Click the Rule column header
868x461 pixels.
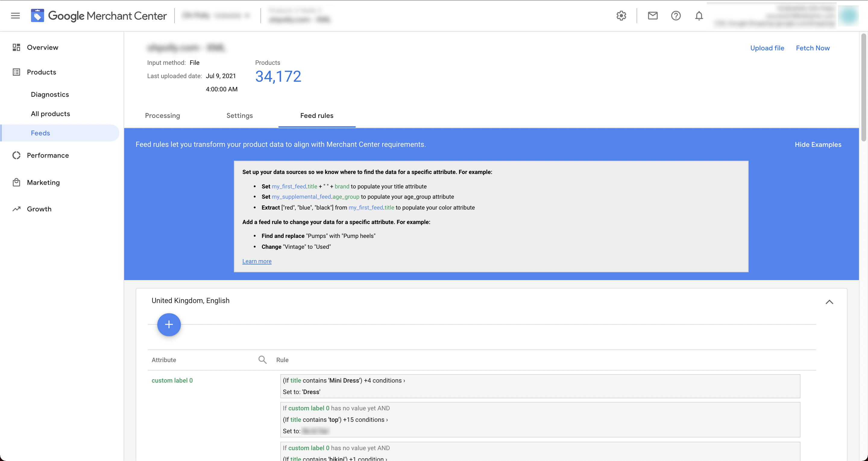282,360
